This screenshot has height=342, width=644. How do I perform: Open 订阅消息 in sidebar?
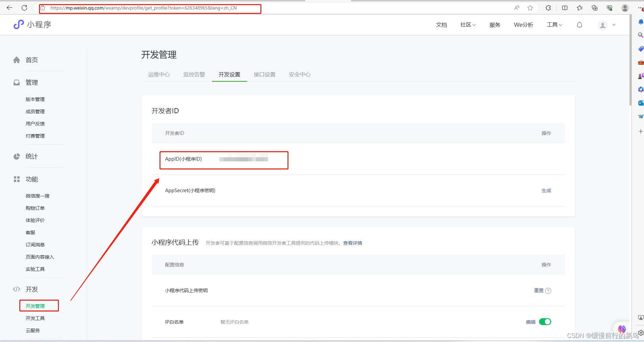[x=35, y=245]
